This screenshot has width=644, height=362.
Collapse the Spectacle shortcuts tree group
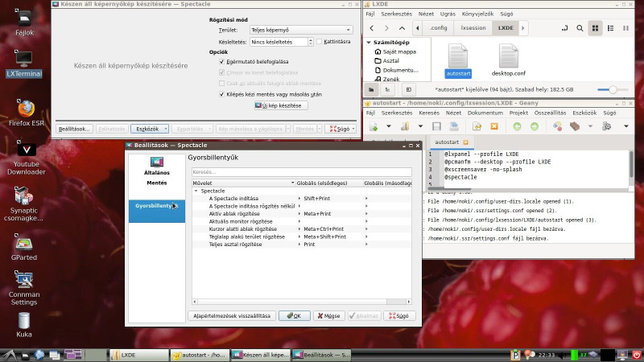(x=196, y=191)
